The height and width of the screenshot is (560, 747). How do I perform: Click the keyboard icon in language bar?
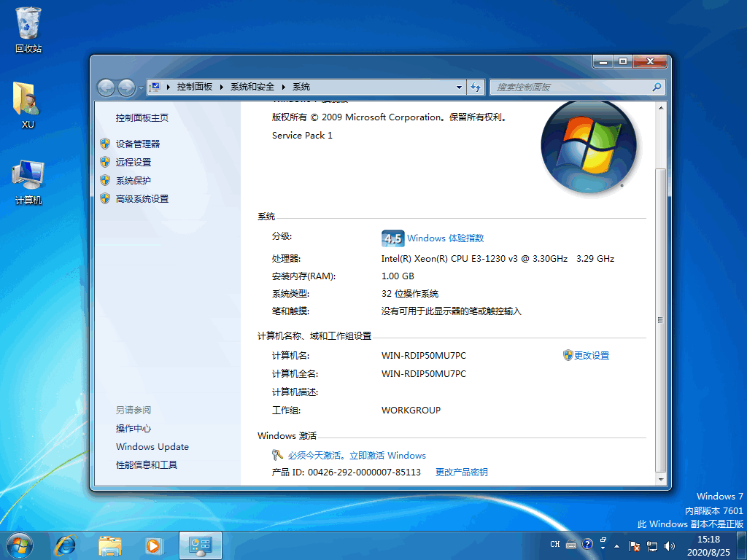[571, 544]
